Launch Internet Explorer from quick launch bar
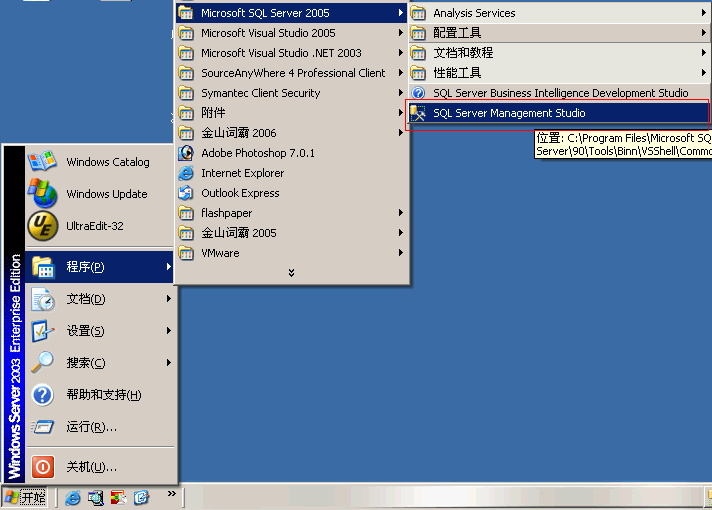 coord(72,498)
